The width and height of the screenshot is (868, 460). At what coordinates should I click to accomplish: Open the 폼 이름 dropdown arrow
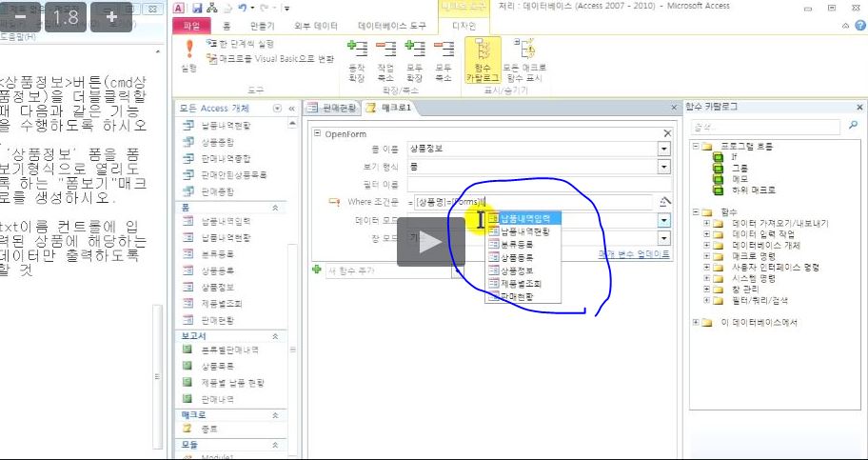[x=663, y=149]
